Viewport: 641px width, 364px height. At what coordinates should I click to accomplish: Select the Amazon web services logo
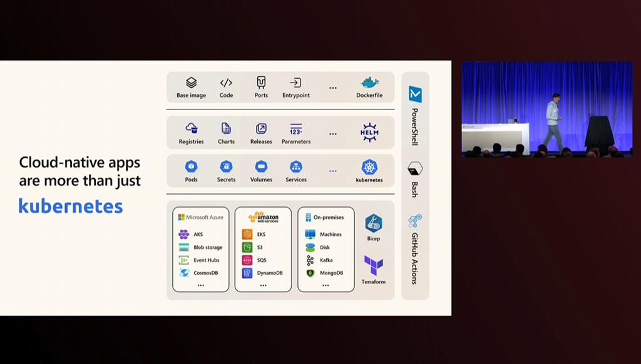point(264,217)
